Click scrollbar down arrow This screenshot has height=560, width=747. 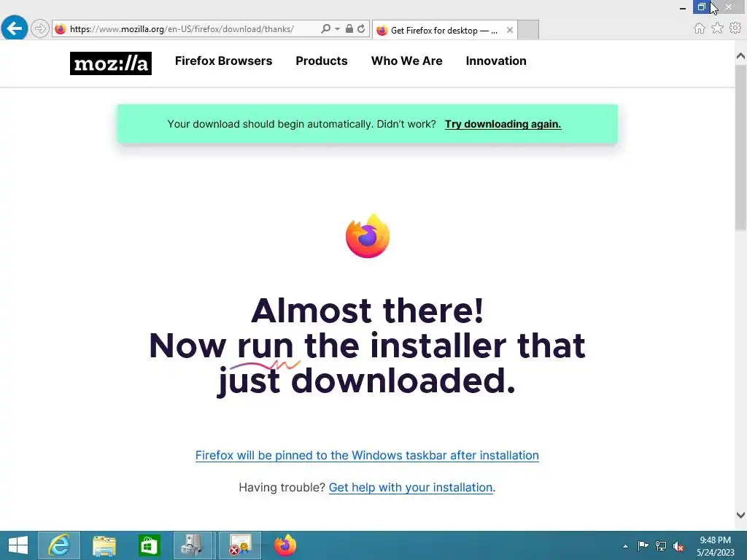coord(740,515)
